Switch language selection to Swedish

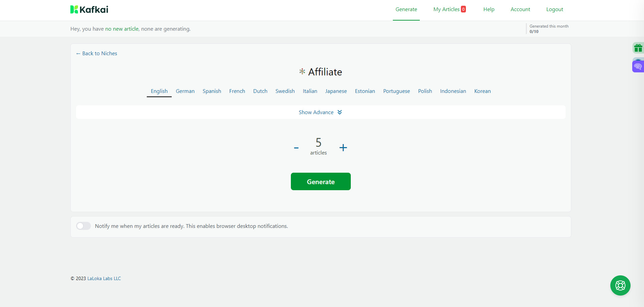(285, 91)
